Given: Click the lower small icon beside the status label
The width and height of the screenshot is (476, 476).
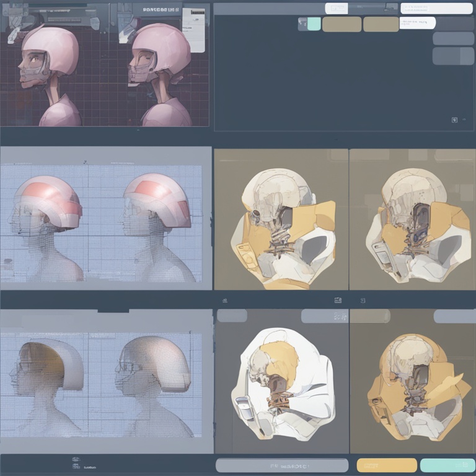Looking at the screenshot, I should coord(76,467).
